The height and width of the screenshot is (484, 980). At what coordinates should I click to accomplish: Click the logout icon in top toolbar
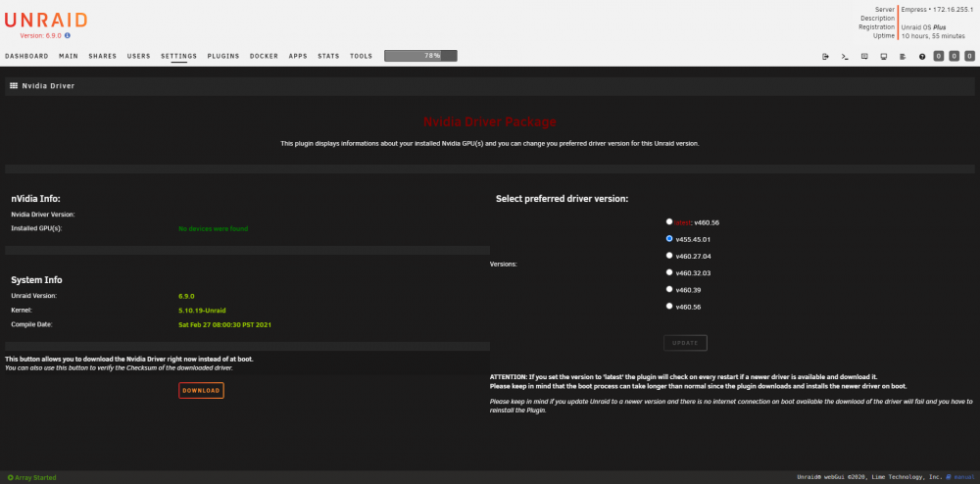pos(825,56)
